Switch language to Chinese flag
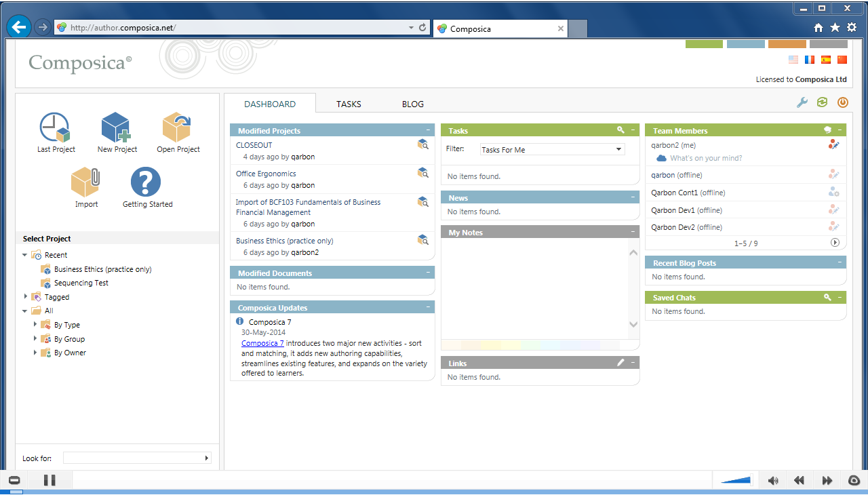 (x=842, y=60)
